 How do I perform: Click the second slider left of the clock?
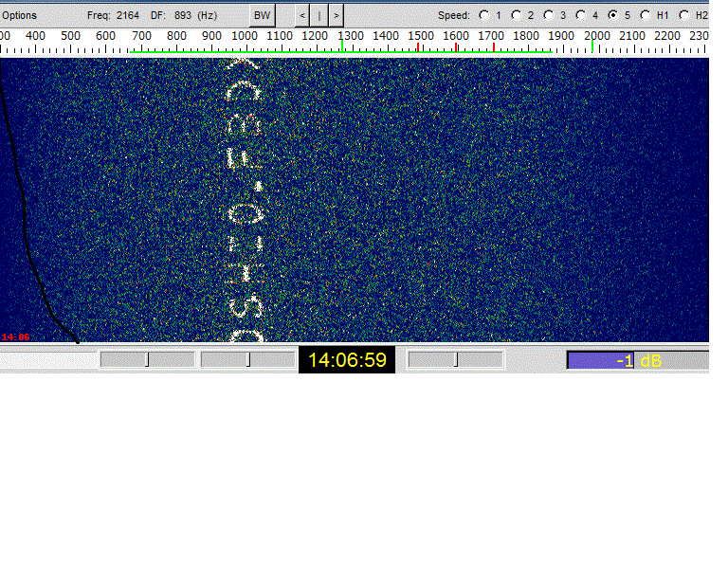[x=247, y=359]
